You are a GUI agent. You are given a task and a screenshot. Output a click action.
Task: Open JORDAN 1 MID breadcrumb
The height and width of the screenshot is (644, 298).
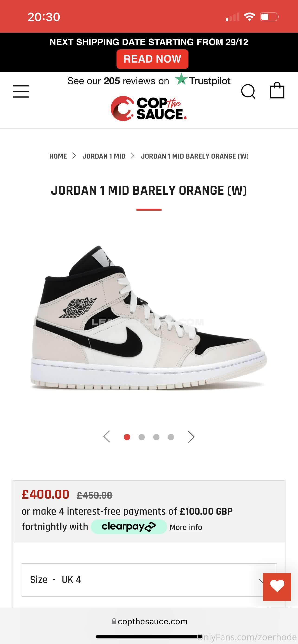point(104,156)
